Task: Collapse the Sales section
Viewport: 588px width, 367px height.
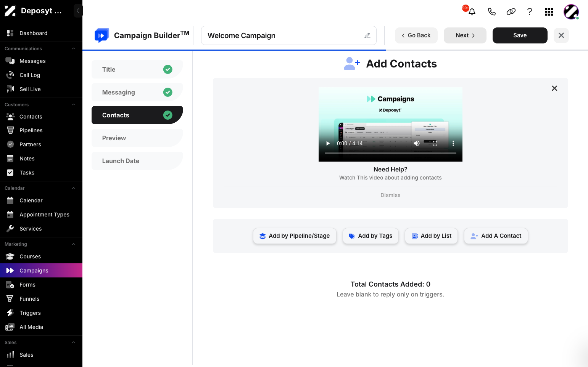Action: point(74,343)
